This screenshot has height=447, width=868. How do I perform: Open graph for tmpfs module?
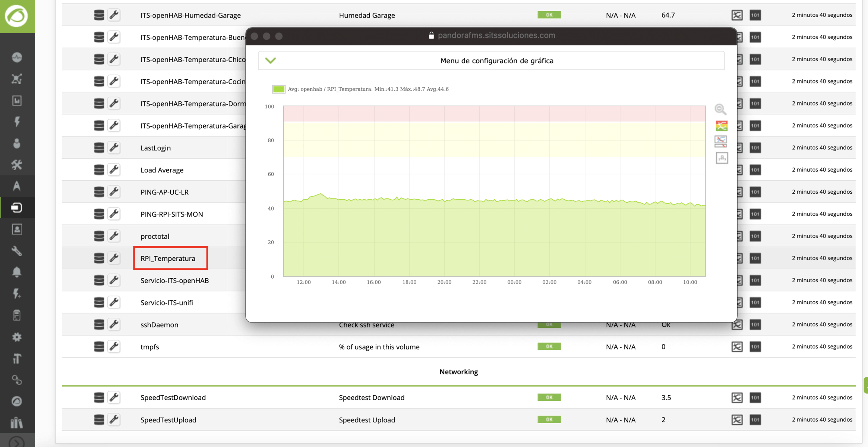click(737, 347)
